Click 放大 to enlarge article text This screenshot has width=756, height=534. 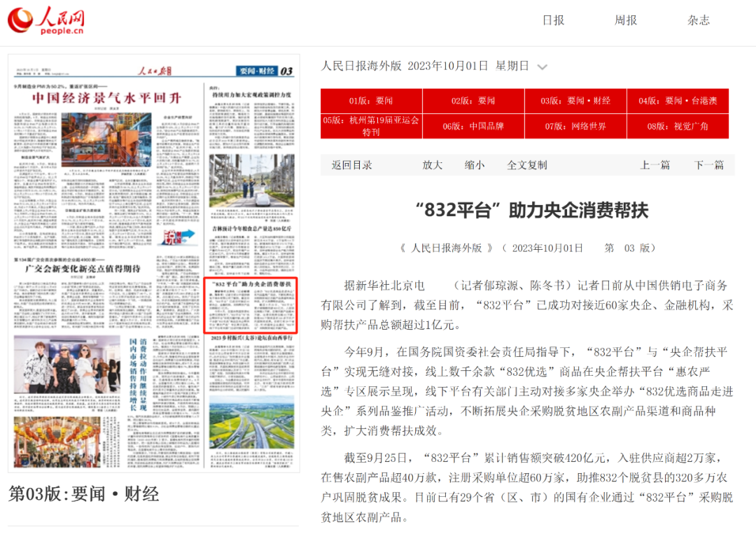(432, 165)
